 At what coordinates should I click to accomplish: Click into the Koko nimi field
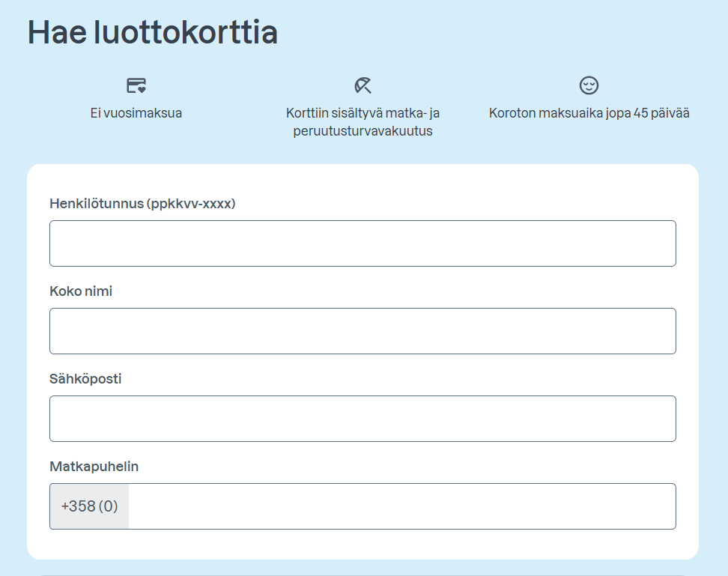pyautogui.click(x=363, y=331)
